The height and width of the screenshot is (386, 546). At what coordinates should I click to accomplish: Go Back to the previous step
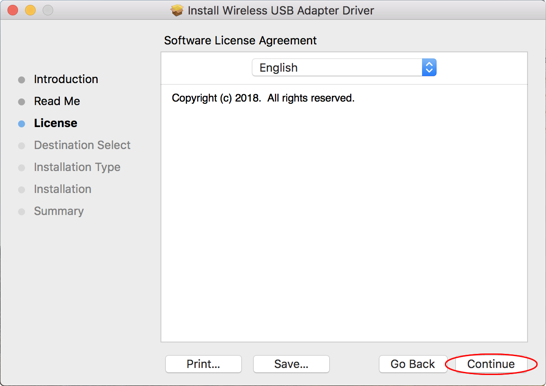[x=413, y=364]
